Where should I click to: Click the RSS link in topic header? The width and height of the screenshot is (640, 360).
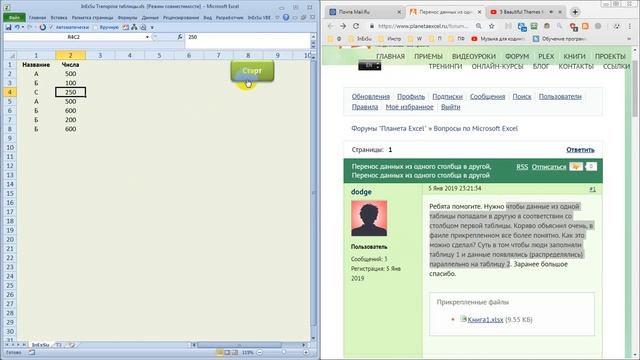pos(522,167)
